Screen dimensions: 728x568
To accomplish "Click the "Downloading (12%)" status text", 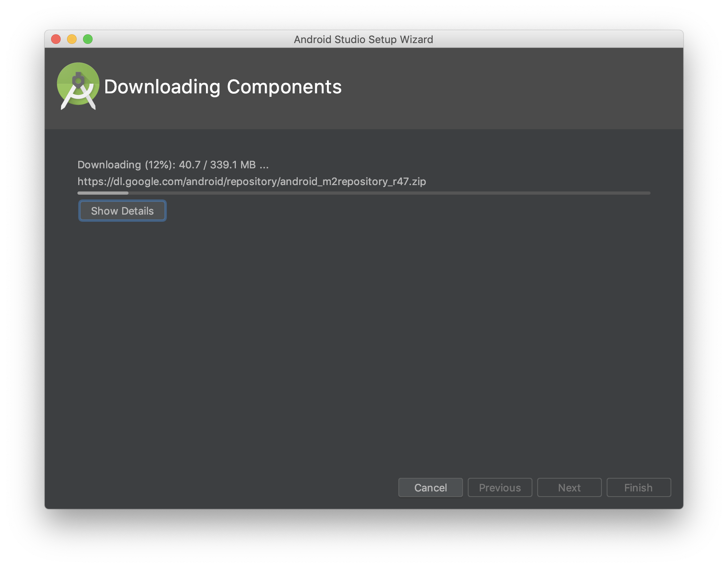I will coord(126,165).
